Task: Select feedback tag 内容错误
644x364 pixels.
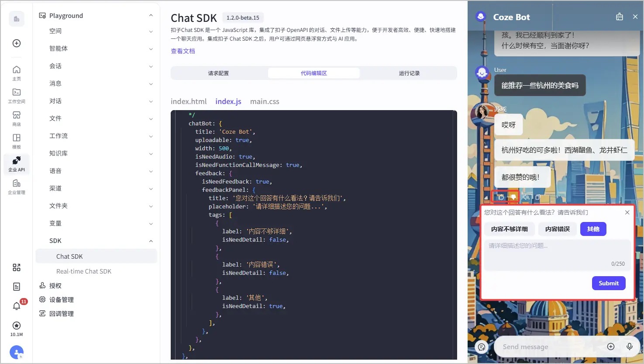Action: [x=558, y=229]
